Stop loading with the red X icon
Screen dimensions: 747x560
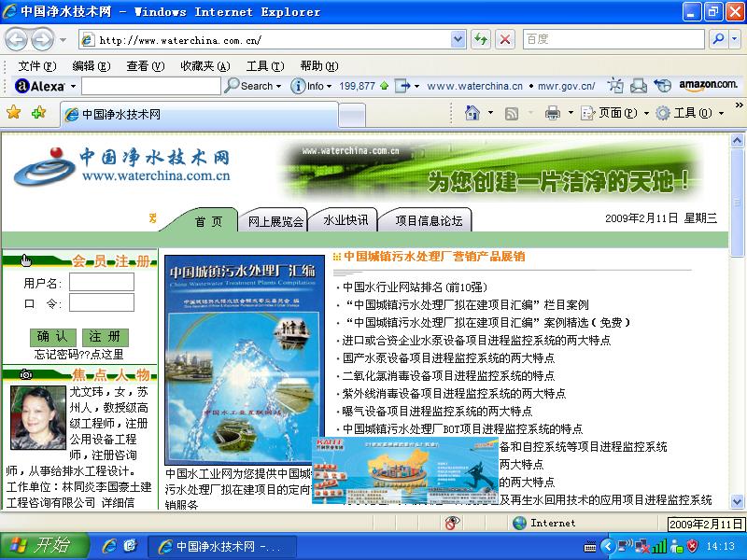[x=505, y=39]
